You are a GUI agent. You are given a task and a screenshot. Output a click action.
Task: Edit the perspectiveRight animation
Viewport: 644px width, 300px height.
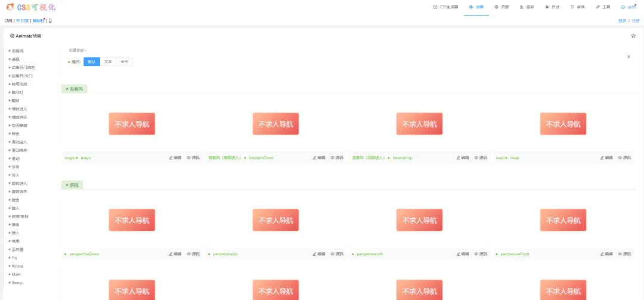pyautogui.click(x=606, y=254)
